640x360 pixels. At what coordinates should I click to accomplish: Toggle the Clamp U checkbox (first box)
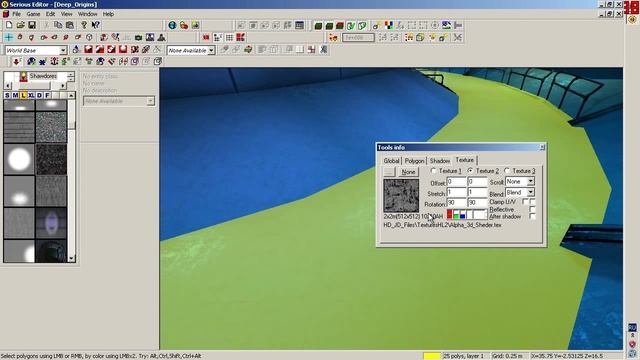click(525, 202)
